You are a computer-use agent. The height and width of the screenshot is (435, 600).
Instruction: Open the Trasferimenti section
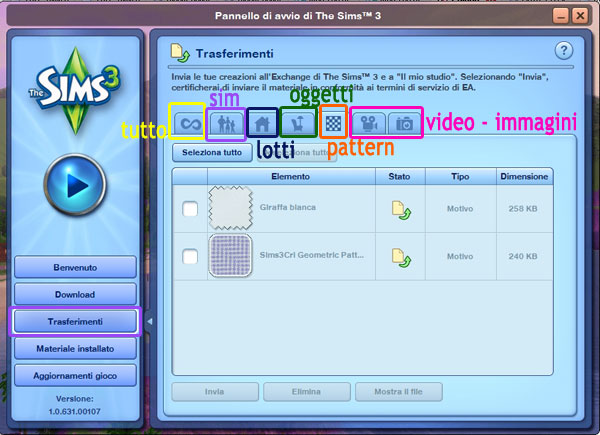[x=75, y=321]
